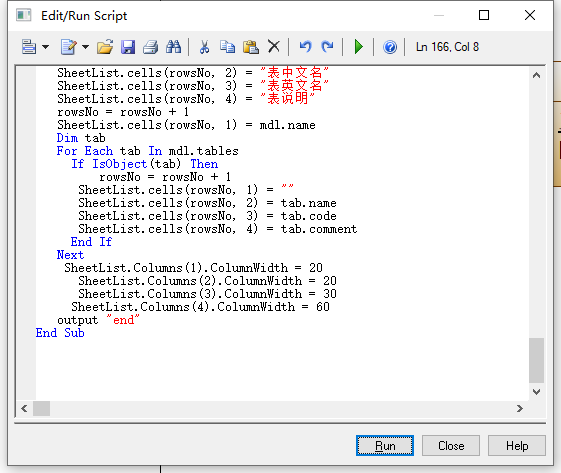
Task: Open help with blue question mark icon
Action: tap(390, 47)
